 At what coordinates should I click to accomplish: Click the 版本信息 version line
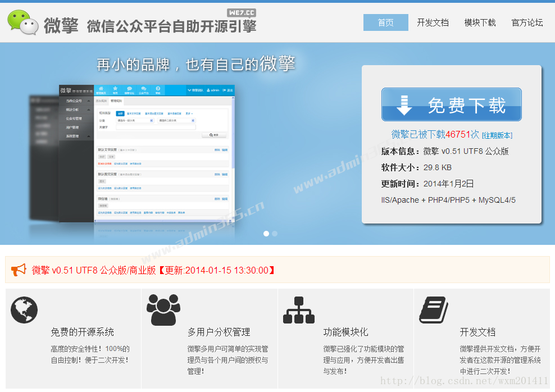pyautogui.click(x=445, y=152)
